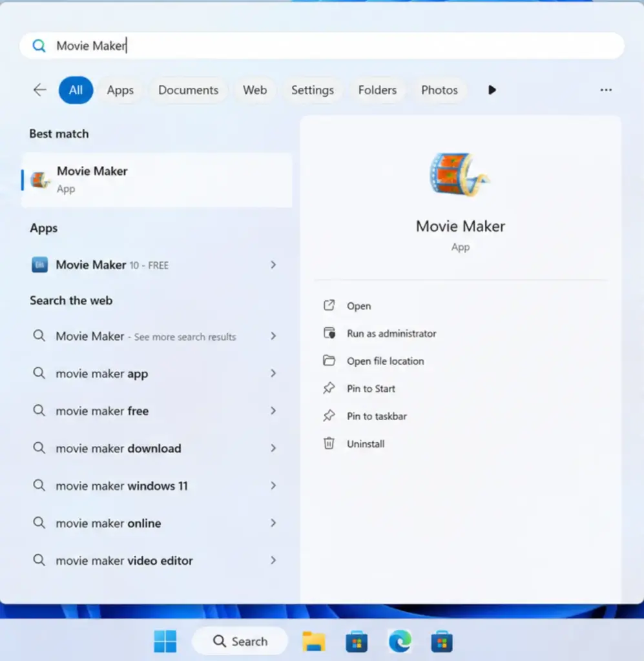Expand the 'movie maker online' chevron
The height and width of the screenshot is (661, 644).
click(x=273, y=523)
